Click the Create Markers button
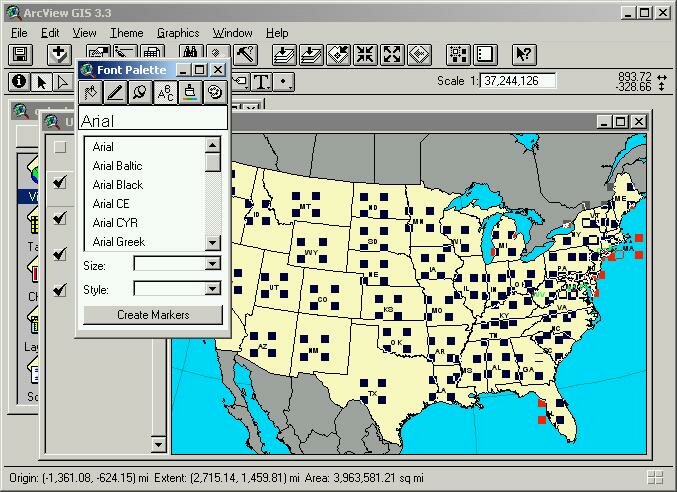Viewport: 677px width, 492px height. [x=153, y=315]
